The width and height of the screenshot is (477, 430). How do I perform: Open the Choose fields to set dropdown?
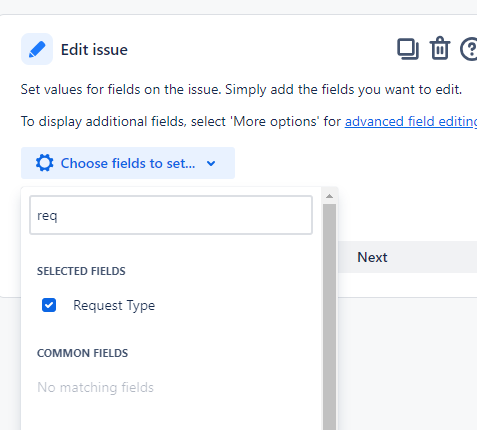(128, 163)
